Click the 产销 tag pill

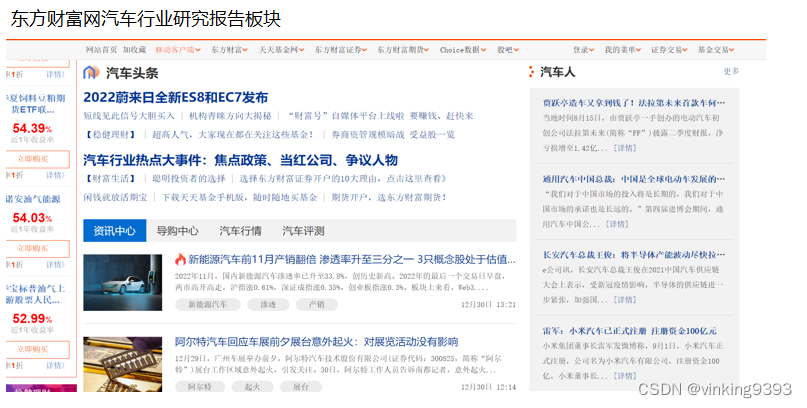click(x=317, y=305)
